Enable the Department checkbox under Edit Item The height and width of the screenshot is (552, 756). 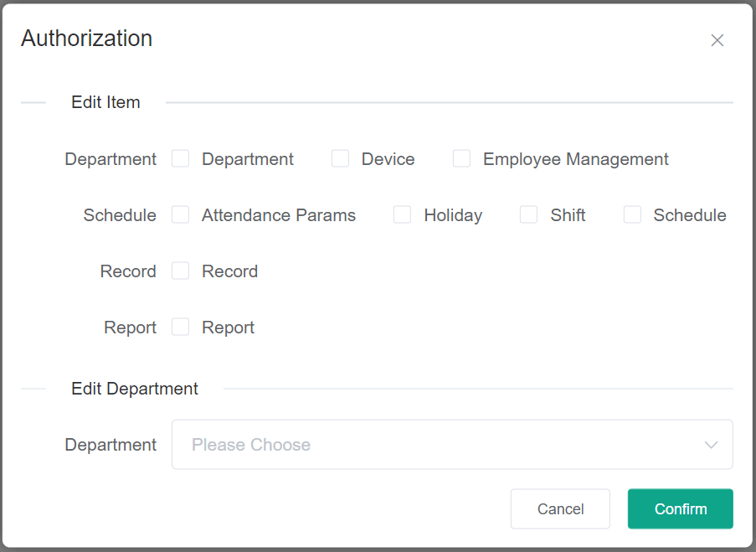coord(181,158)
